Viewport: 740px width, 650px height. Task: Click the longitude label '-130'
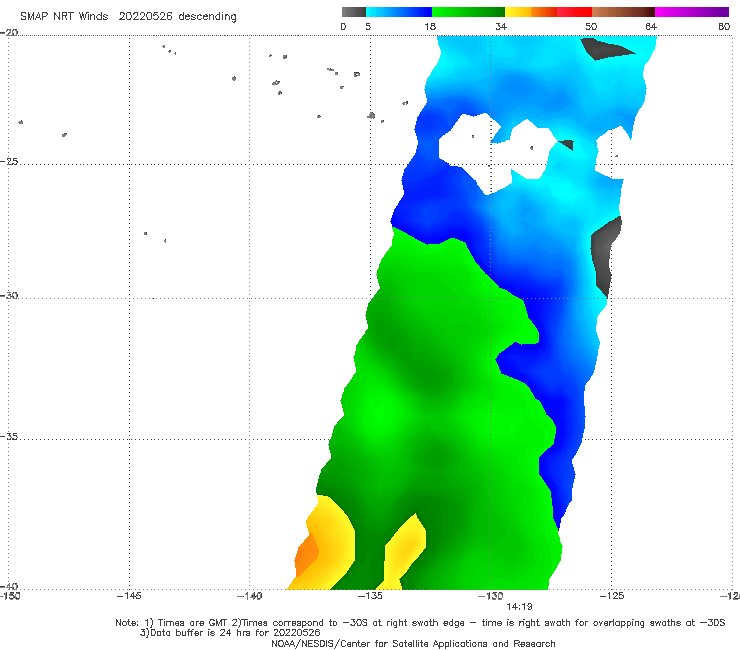(490, 596)
